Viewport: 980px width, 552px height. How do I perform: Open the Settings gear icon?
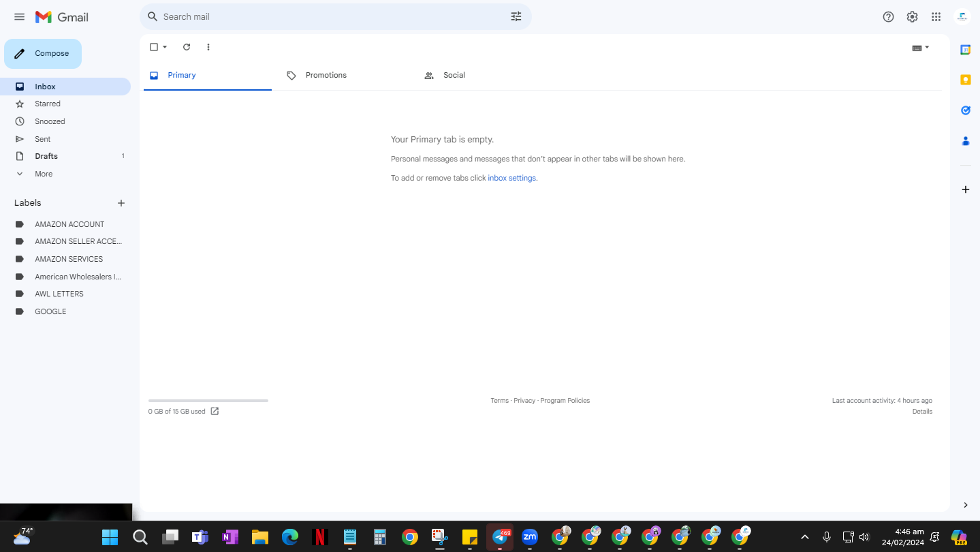tap(912, 17)
